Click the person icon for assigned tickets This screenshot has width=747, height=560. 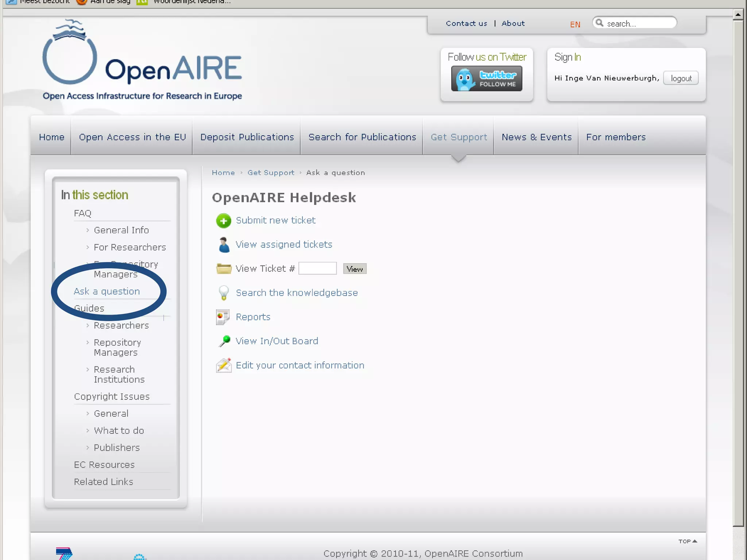pos(224,245)
